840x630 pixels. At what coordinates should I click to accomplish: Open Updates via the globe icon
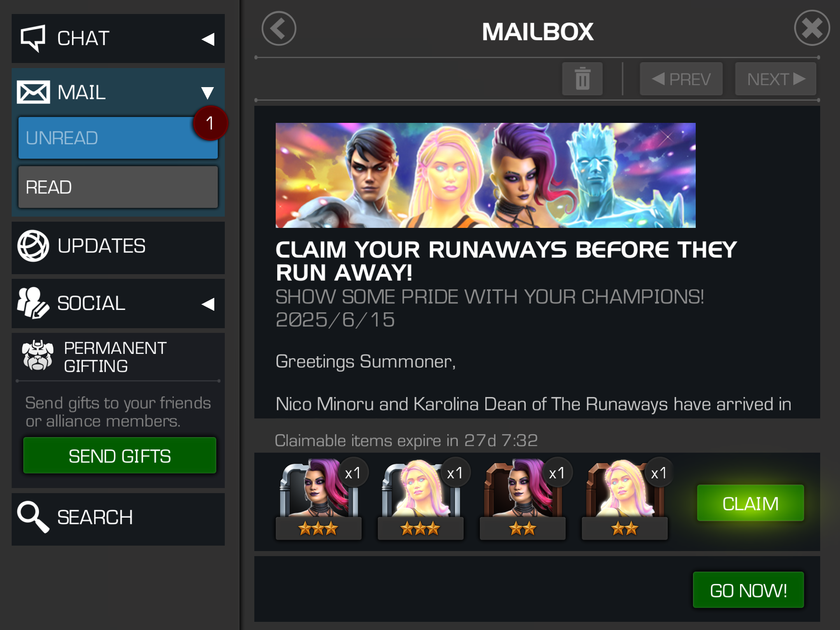33,246
